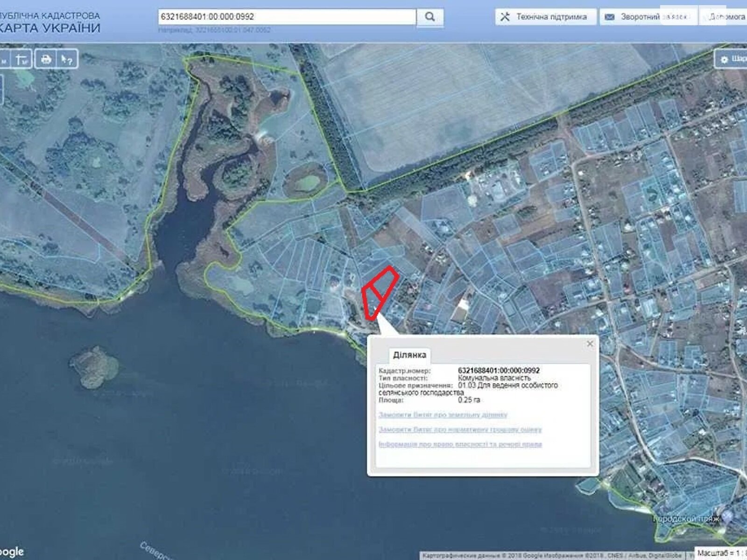Open Зворотний зв'язок feedback button
Image resolution: width=747 pixels, height=560 pixels.
point(648,17)
